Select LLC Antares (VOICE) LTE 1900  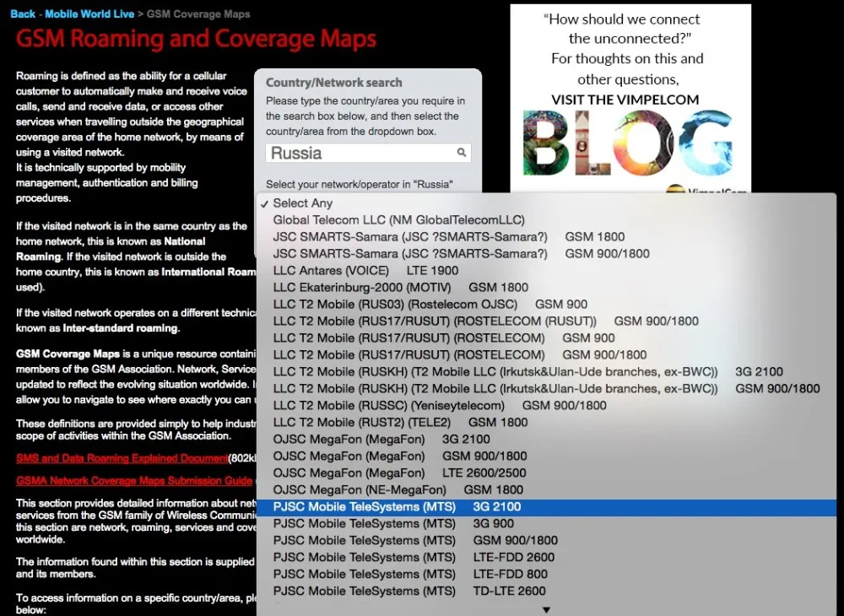pyautogui.click(x=546, y=271)
